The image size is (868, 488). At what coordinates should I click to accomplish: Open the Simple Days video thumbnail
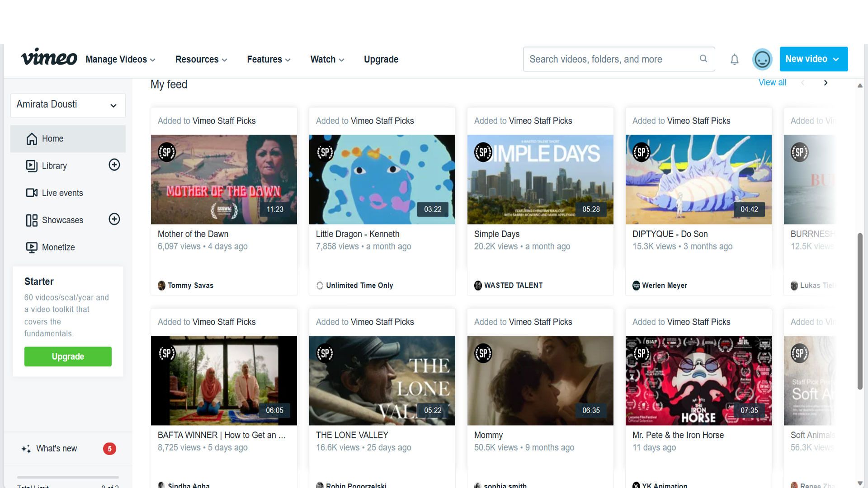point(540,179)
